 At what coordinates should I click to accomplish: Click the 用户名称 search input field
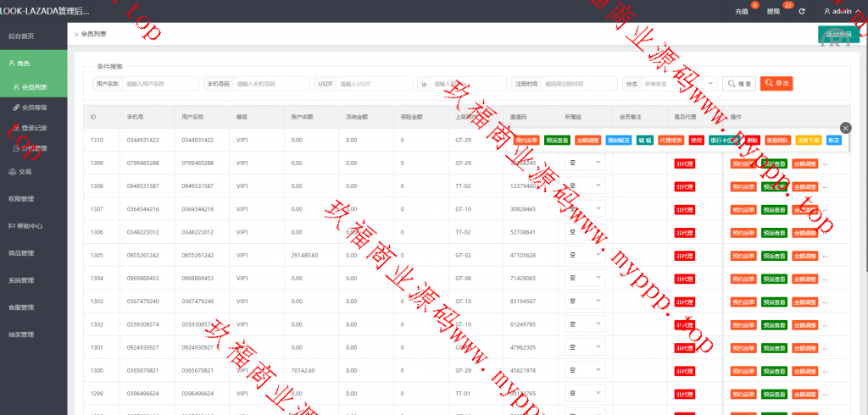click(x=160, y=84)
